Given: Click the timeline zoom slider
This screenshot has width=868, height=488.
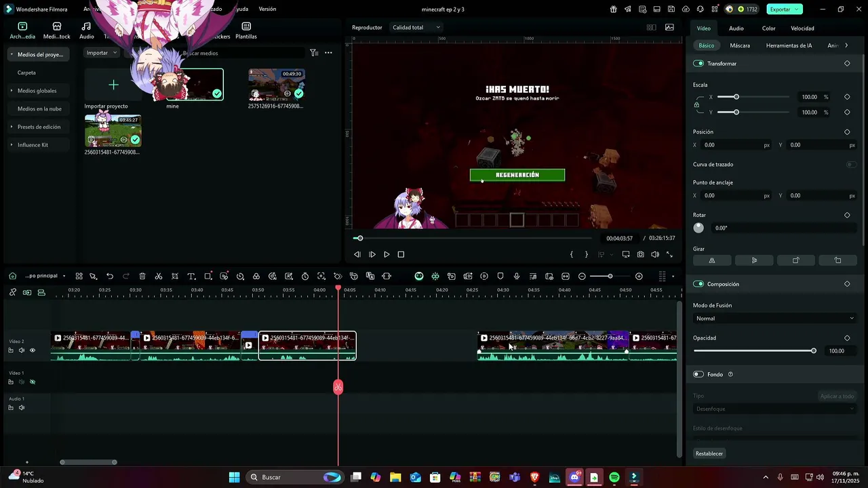Looking at the screenshot, I should (610, 277).
